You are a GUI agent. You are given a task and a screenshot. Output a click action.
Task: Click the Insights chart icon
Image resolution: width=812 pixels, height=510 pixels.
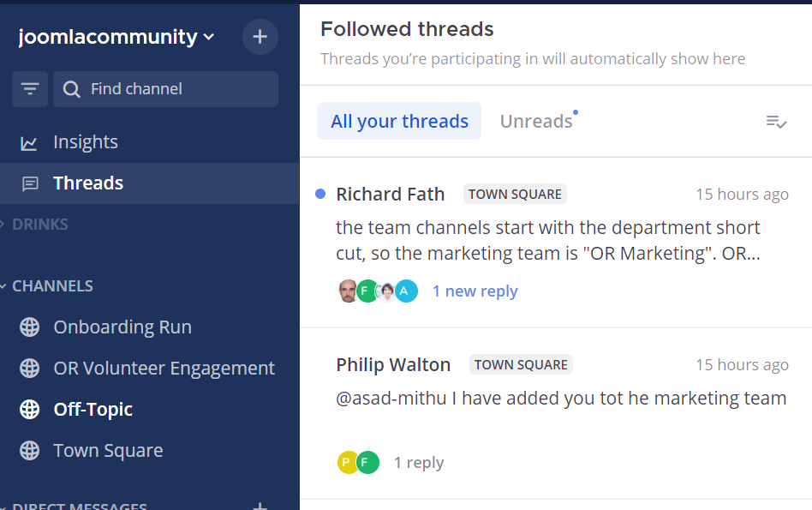click(x=30, y=142)
